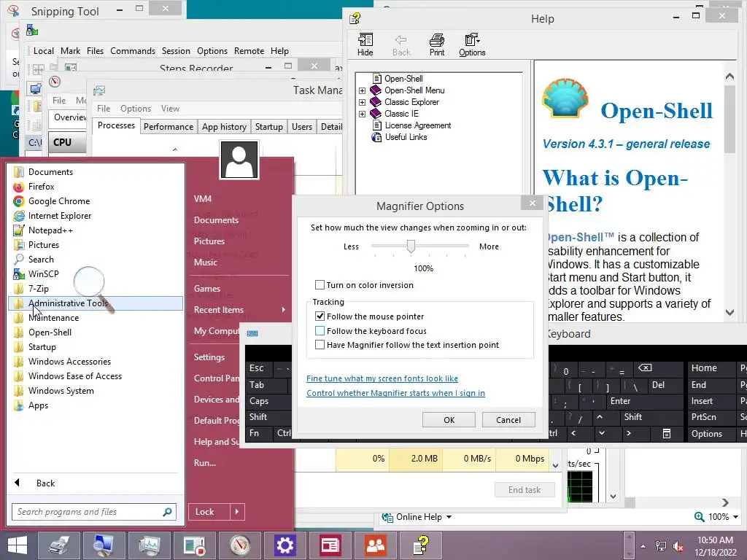Select the Open-Shell page icon in Help tree
The image size is (747, 560).
(x=377, y=79)
